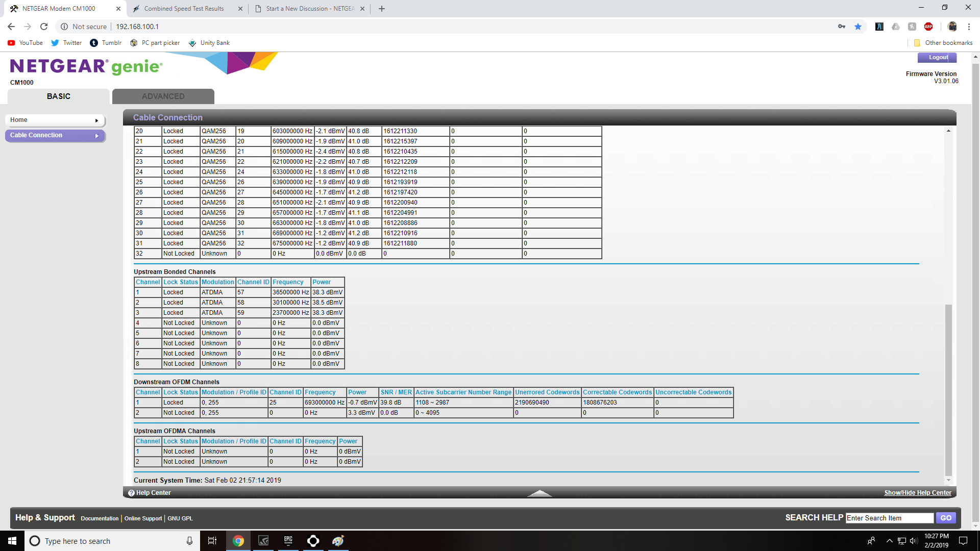Click the Enter Search Item field
This screenshot has height=551, width=980.
click(889, 518)
